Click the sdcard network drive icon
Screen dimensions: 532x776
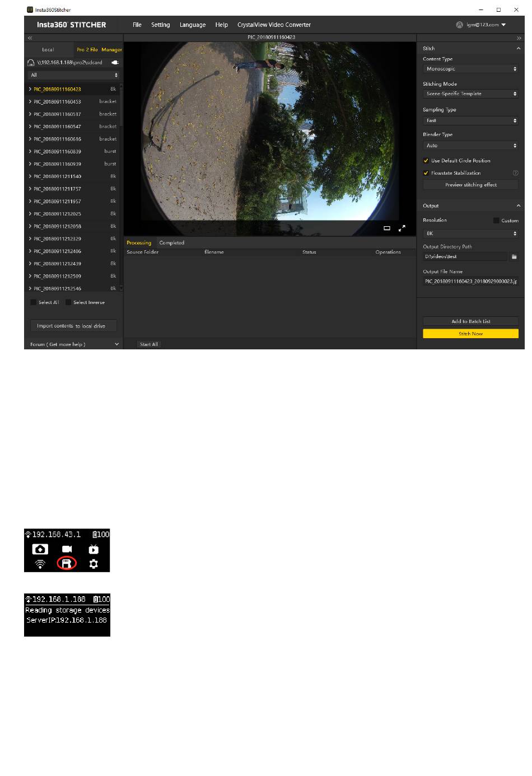31,63
